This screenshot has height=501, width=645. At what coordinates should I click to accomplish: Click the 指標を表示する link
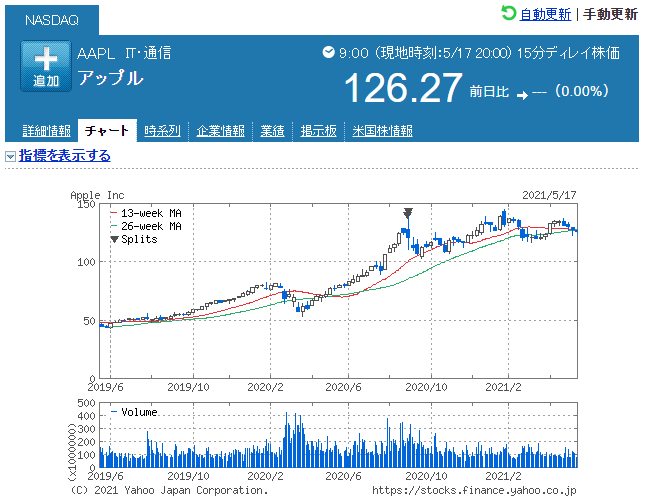65,155
